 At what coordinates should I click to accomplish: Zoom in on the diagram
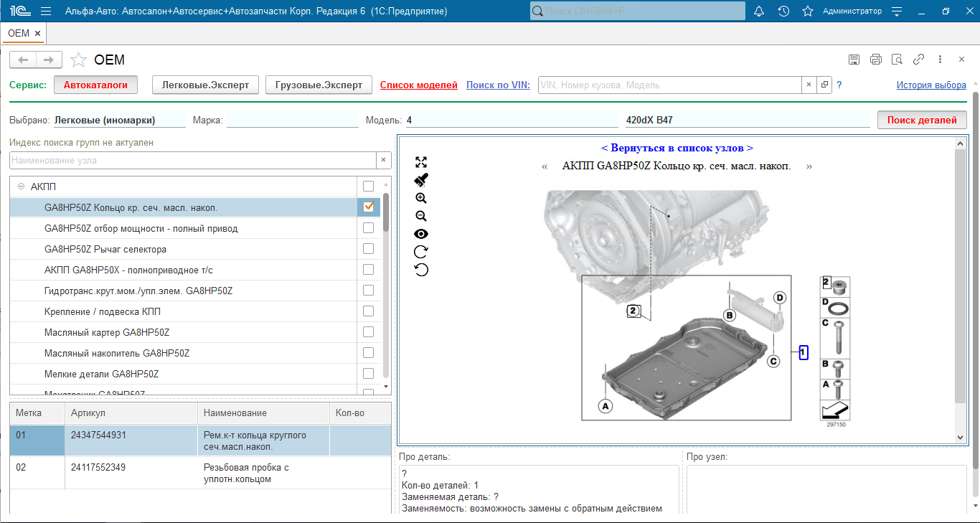pos(421,198)
